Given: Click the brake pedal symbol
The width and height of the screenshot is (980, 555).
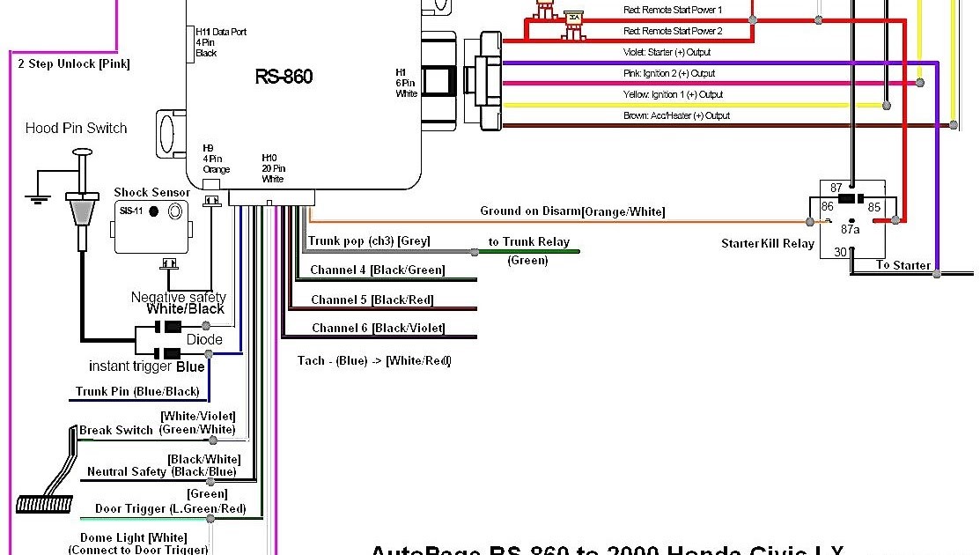Looking at the screenshot, I should [x=48, y=469].
